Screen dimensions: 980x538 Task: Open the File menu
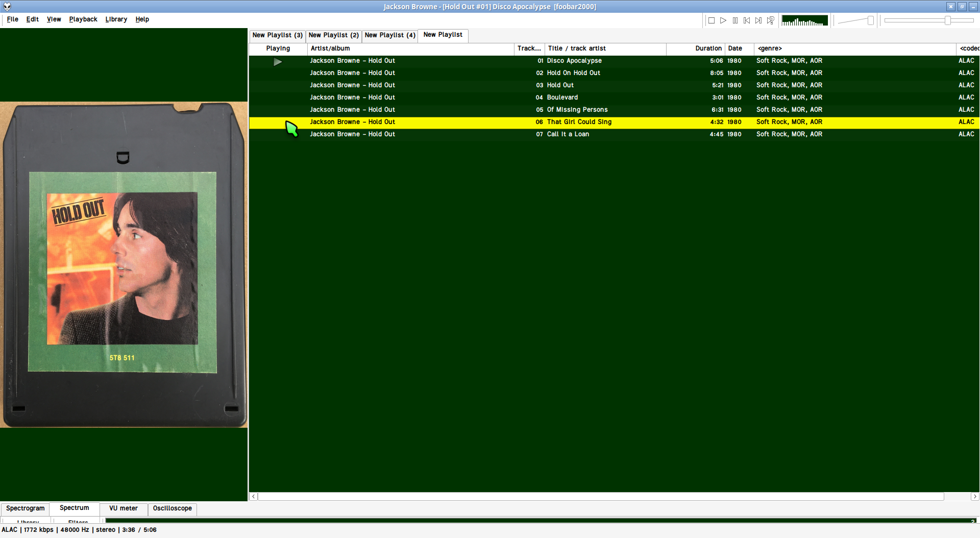[x=13, y=19]
